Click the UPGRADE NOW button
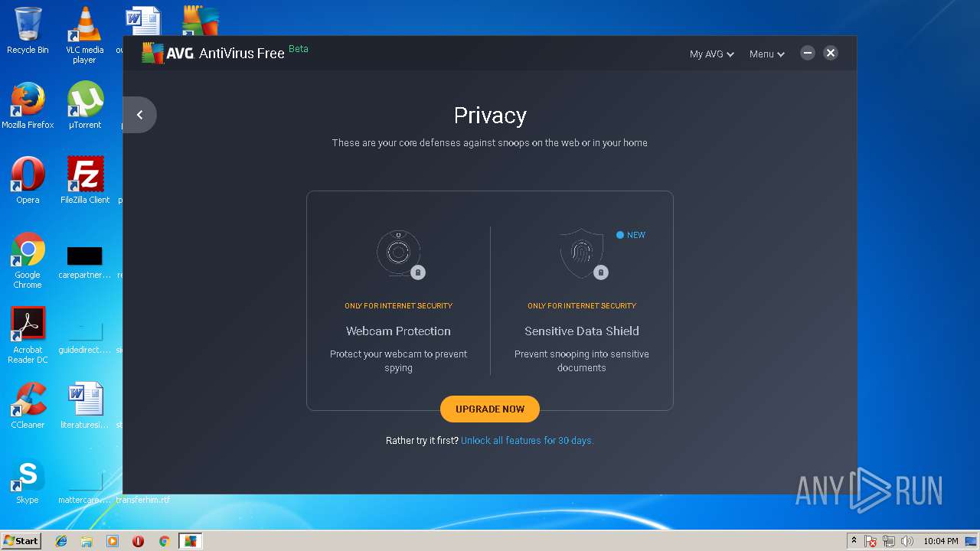Screen dimensions: 980x551 (490, 409)
